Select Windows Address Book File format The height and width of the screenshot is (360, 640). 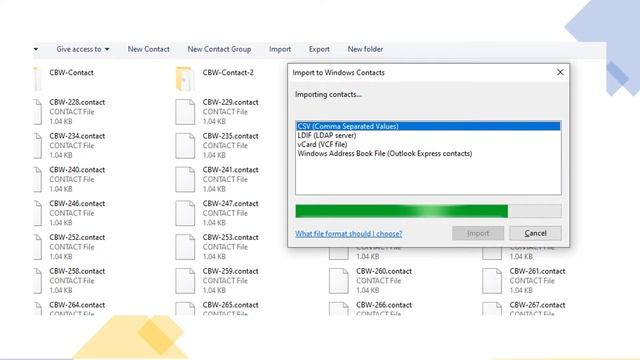coord(428,153)
